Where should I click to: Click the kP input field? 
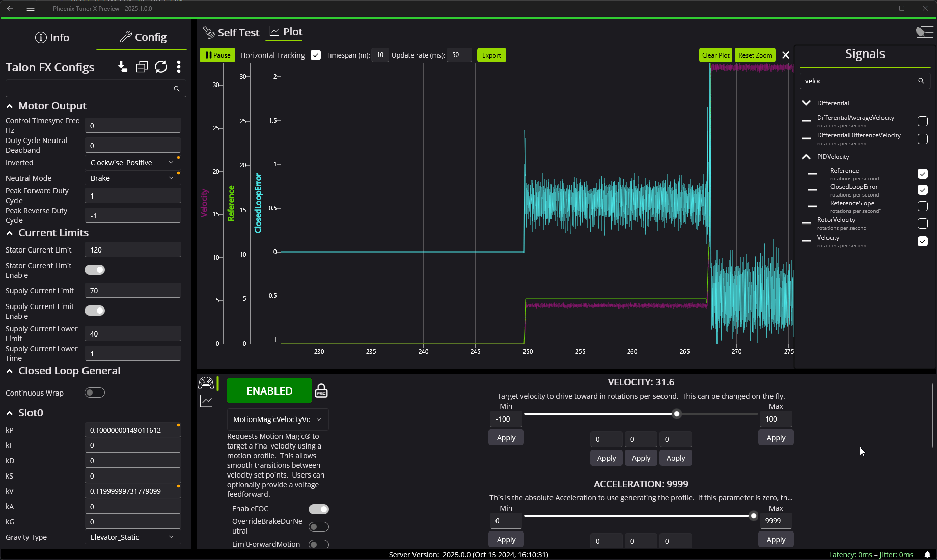click(x=132, y=430)
